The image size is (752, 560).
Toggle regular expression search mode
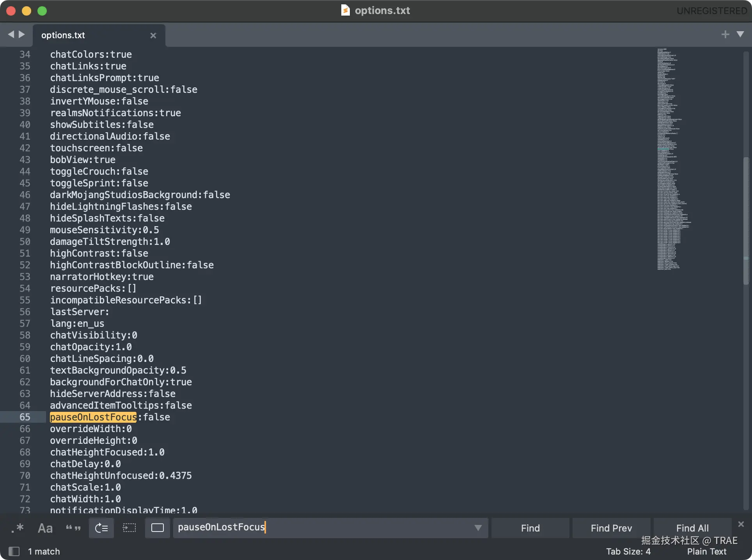click(x=18, y=528)
